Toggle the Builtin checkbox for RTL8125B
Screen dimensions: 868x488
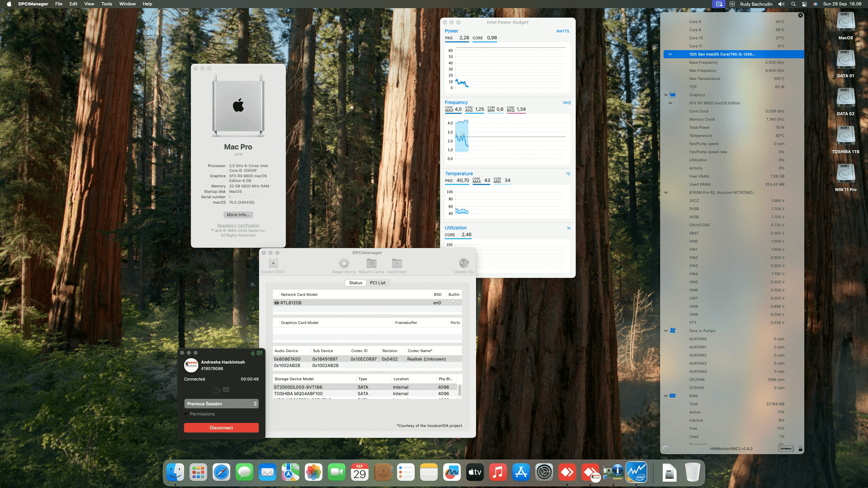coord(454,302)
